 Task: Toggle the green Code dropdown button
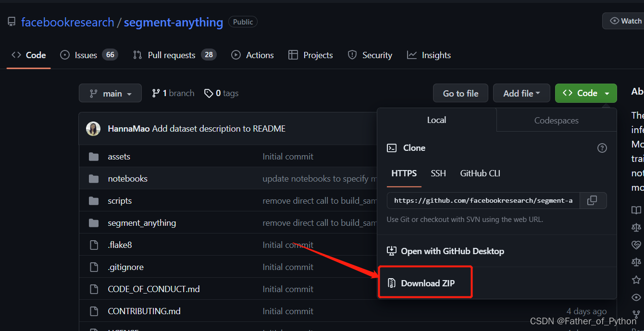[586, 93]
